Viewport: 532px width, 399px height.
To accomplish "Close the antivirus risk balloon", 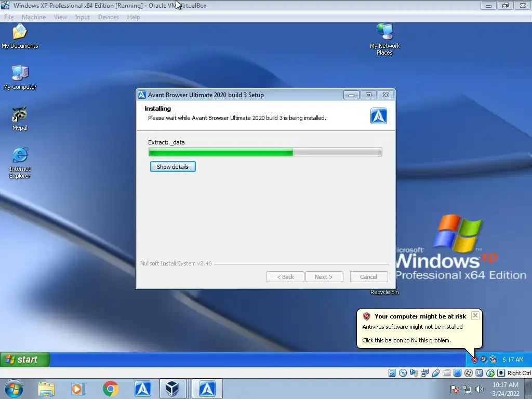I will 475,315.
